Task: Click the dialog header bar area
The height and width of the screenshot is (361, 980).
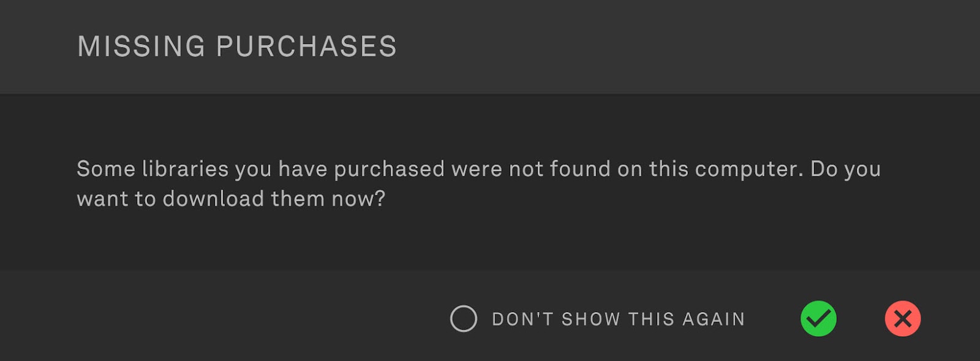Action: coord(490,47)
